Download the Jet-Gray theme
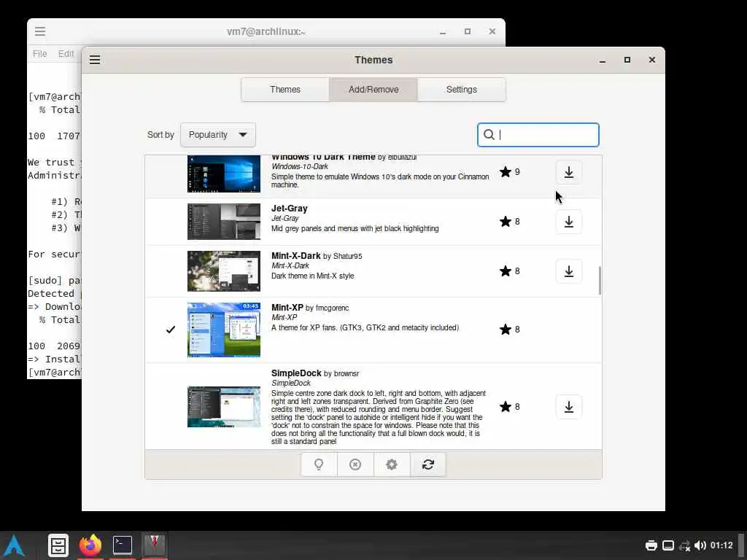 point(569,222)
